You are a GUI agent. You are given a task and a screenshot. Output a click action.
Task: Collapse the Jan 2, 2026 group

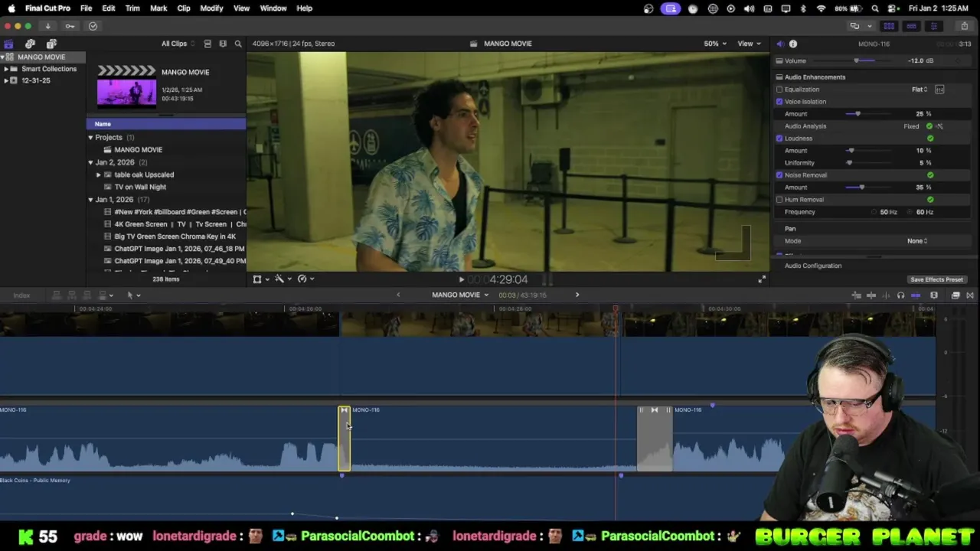click(x=90, y=162)
